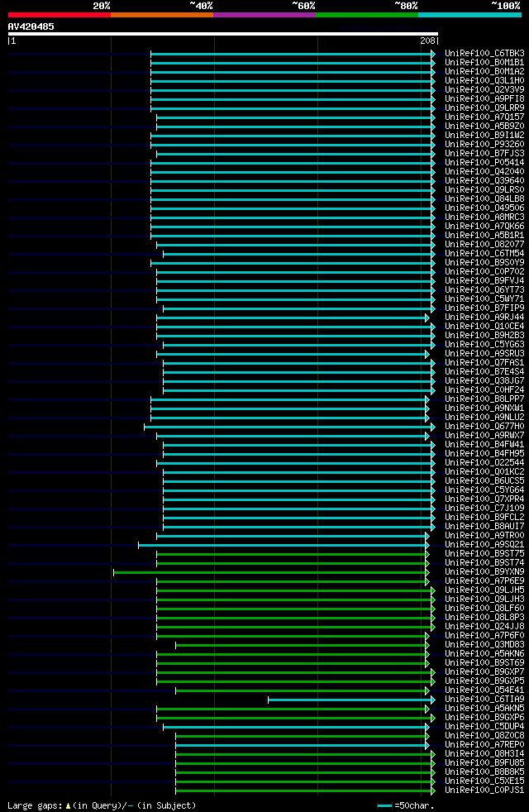Viewport: 529px width, 812px height.
Task: Select the UniRef100_A9RWX7 label
Action: click(x=484, y=436)
